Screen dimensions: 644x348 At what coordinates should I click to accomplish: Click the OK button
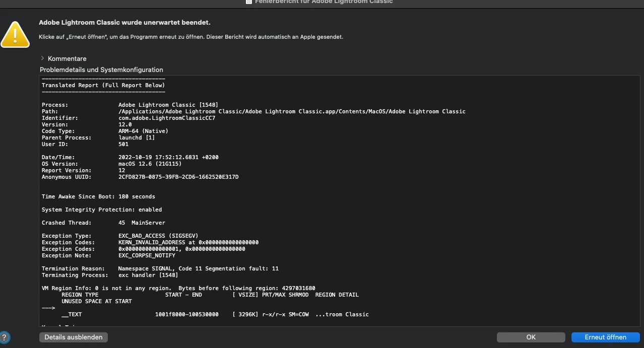click(x=531, y=337)
